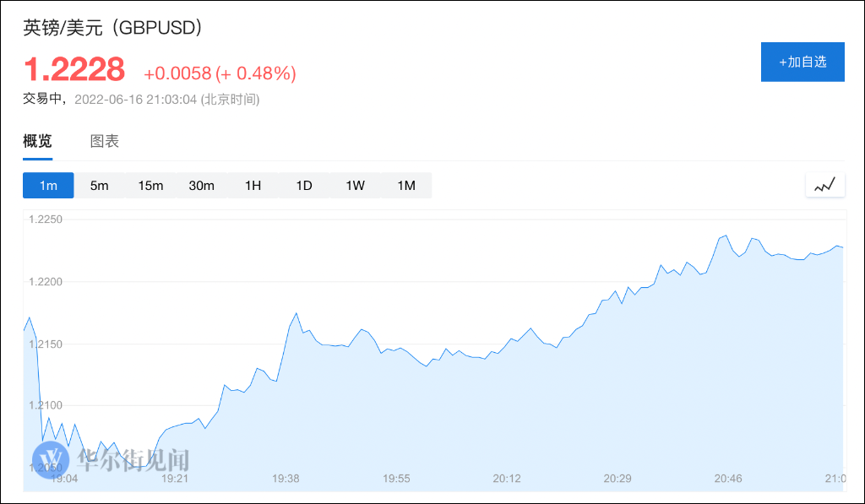This screenshot has width=865, height=504.
Task: Select the 1D daily interval
Action: pos(304,186)
